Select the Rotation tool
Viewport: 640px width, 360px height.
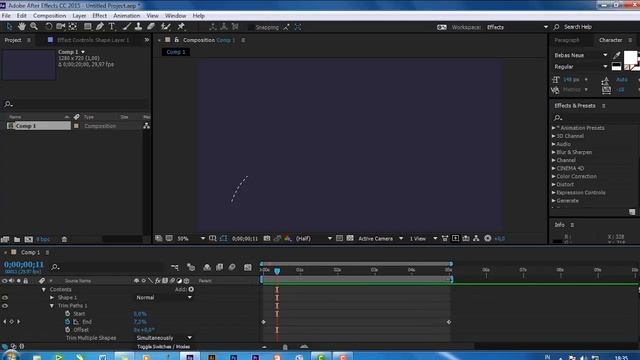[49, 27]
